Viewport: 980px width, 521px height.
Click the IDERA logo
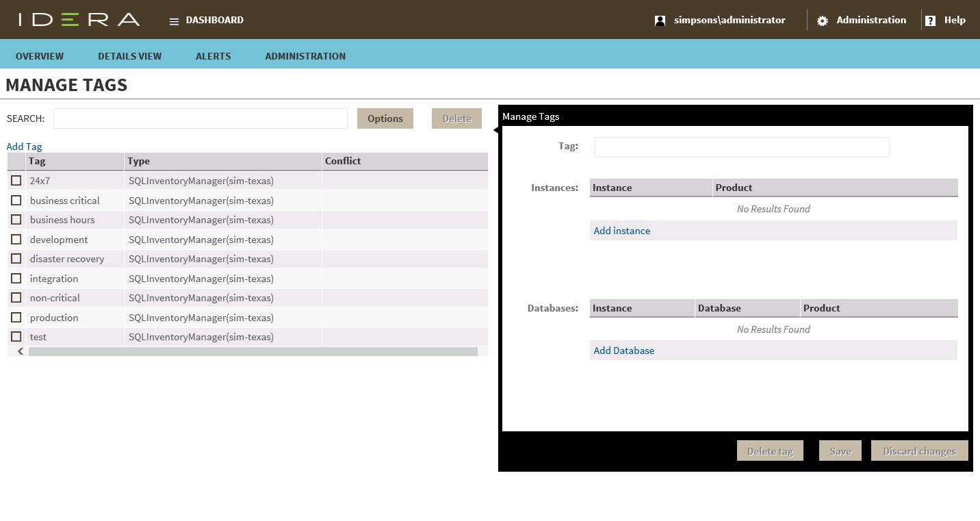point(77,19)
